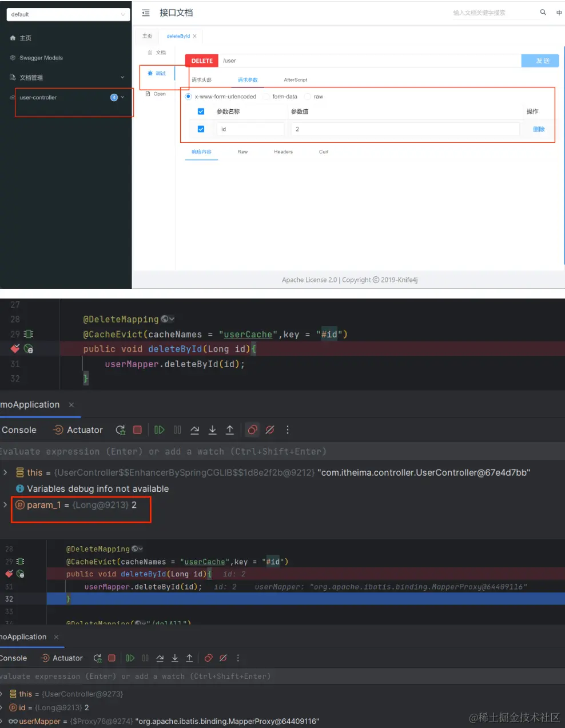Open More options in the param_1 debug toolbar
Viewport: 565px width, 728px height.
(x=288, y=429)
